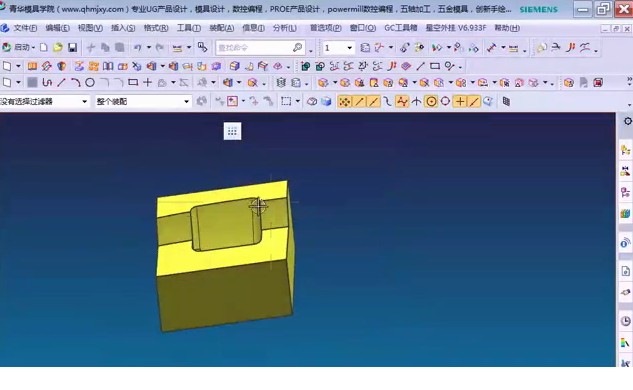The image size is (633, 390).
Task: Click the floating dotted-grid button in the viewport
Action: (233, 131)
